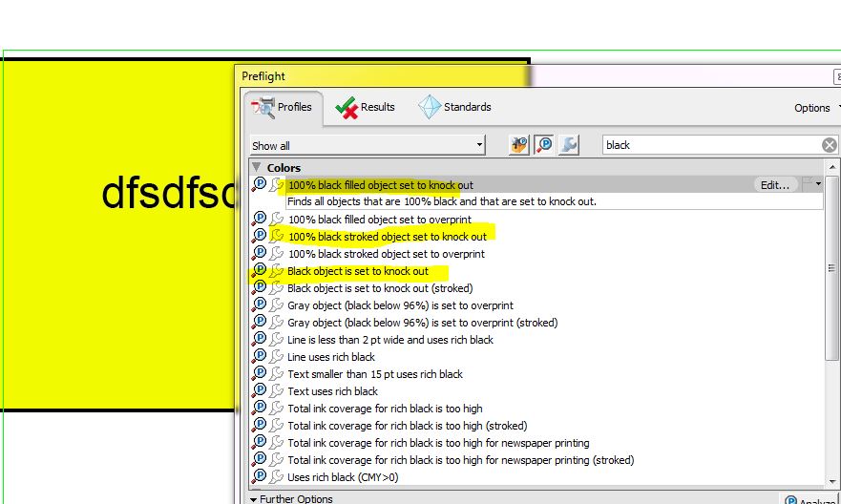The height and width of the screenshot is (504, 841).
Task: Click wrench icon for Gray object overprint (stroked)
Action: click(276, 322)
